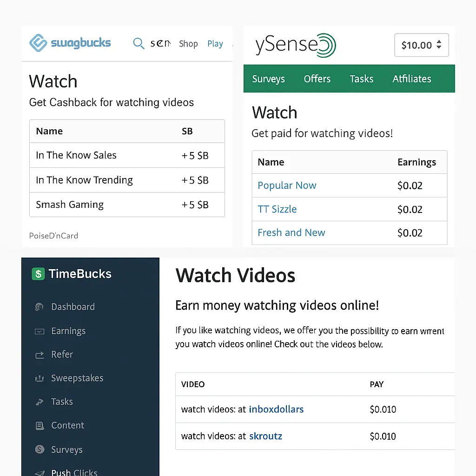Click the SB column header in Swagbucks
476x476 pixels.
click(187, 131)
